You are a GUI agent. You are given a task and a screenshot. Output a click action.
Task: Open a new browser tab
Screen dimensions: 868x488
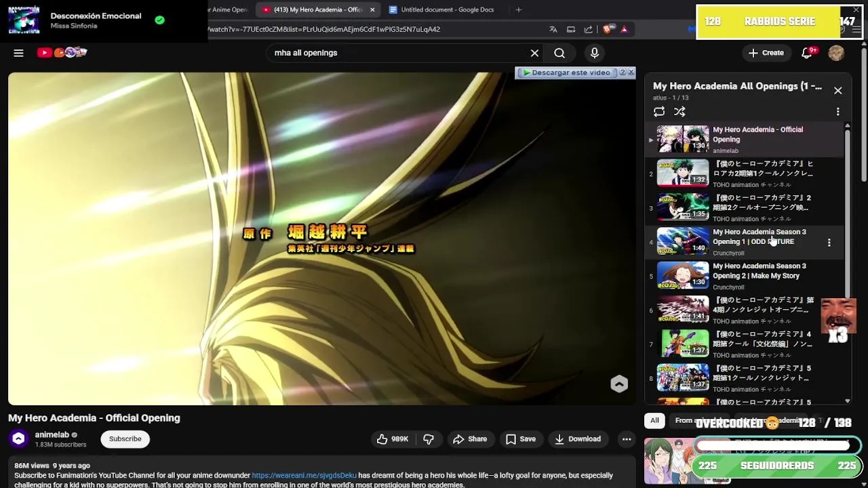point(519,9)
